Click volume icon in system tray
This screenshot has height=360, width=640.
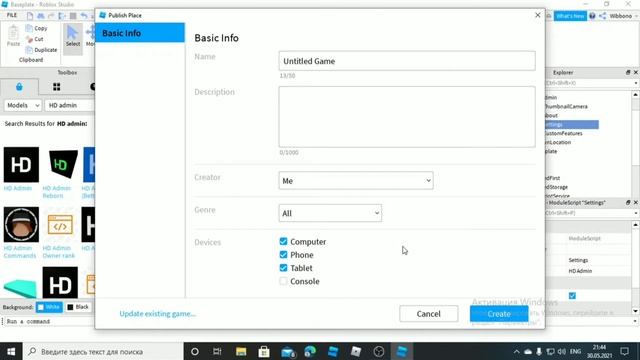pyautogui.click(x=562, y=351)
